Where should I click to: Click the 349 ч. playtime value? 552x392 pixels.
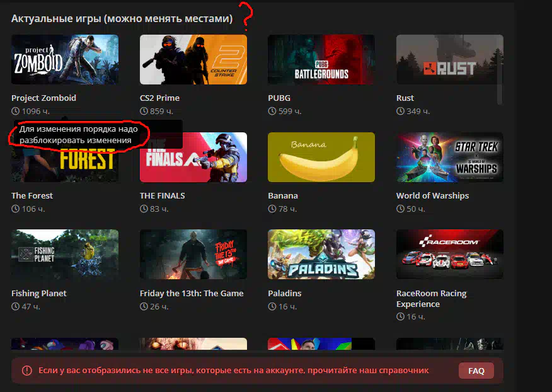pos(418,112)
